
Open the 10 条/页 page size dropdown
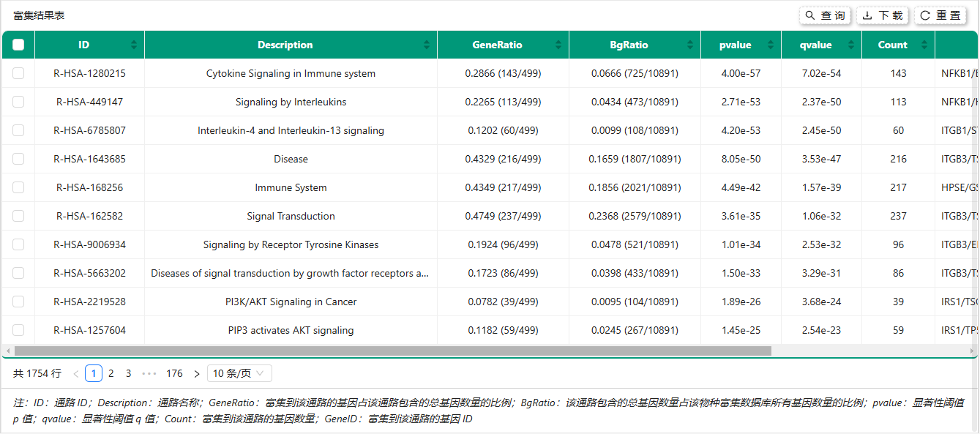[x=239, y=373]
